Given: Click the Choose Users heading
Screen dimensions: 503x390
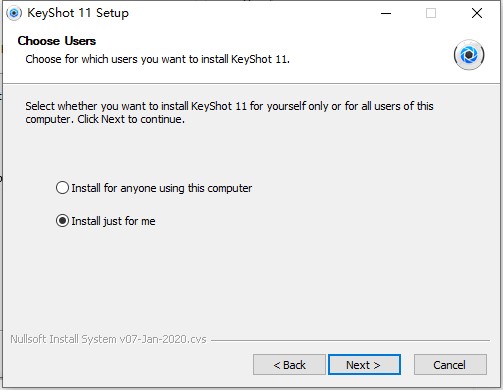Looking at the screenshot, I should tap(57, 41).
